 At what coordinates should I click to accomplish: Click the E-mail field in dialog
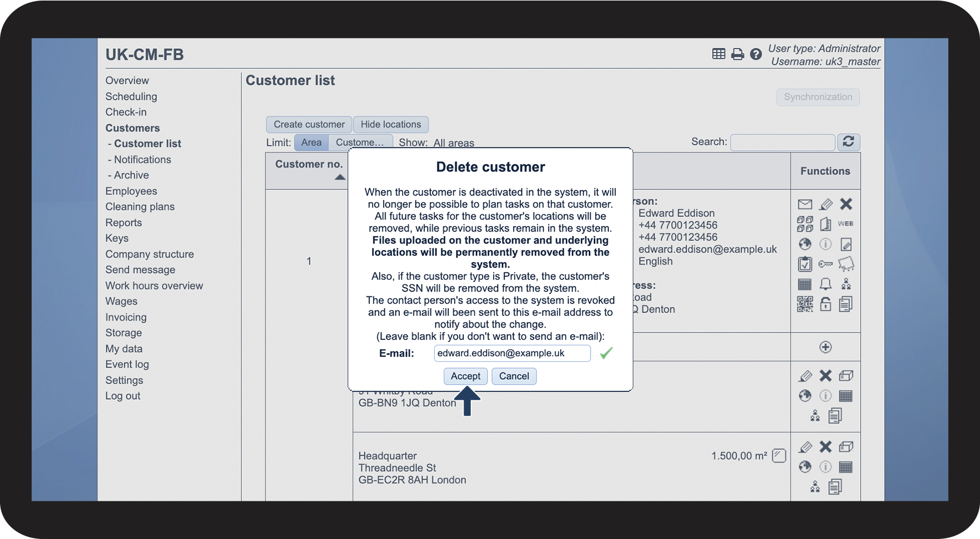(511, 354)
